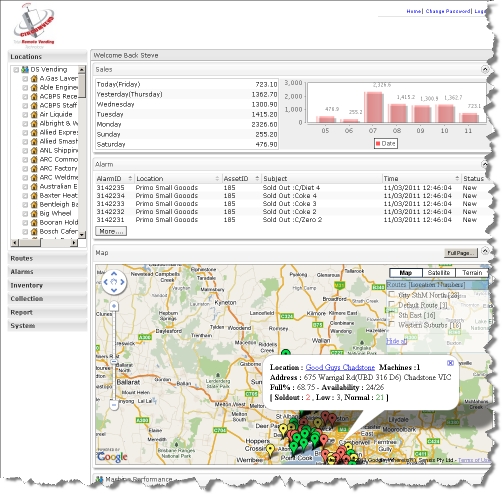The width and height of the screenshot is (502, 494).
Task: Sort alarms by the Location column arrow
Action: (217, 178)
